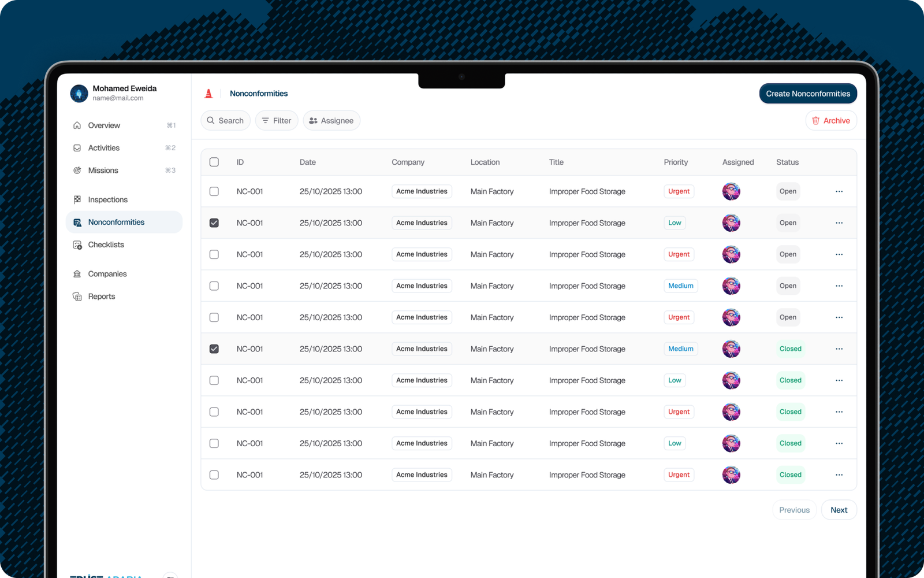924x578 pixels.
Task: Toggle the select-all checkbox in table header
Action: (214, 162)
